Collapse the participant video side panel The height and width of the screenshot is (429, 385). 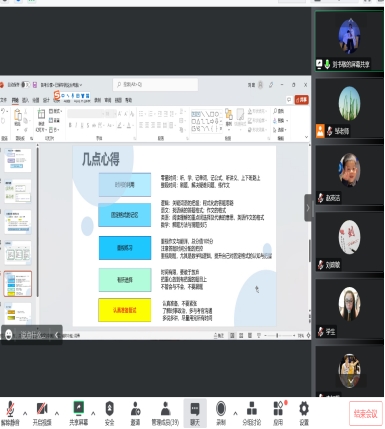308,208
